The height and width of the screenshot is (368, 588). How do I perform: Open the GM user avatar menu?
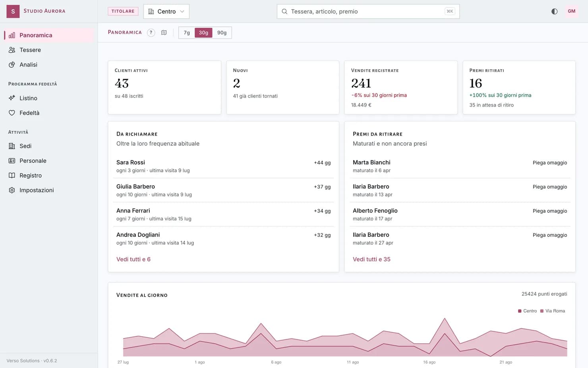coord(571,11)
